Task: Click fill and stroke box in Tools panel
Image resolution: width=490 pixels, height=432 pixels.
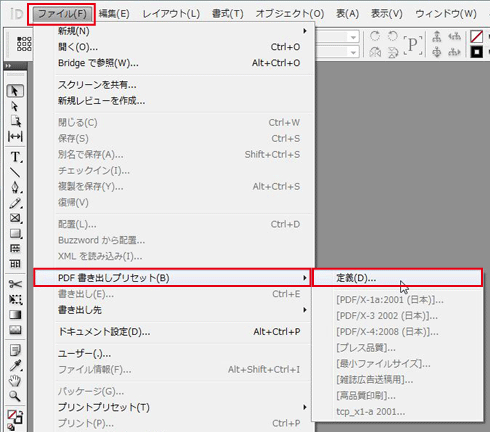Action: [x=15, y=417]
